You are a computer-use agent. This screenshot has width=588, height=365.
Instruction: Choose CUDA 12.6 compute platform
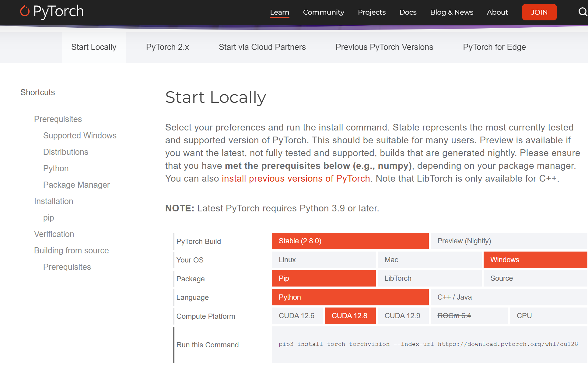297,316
